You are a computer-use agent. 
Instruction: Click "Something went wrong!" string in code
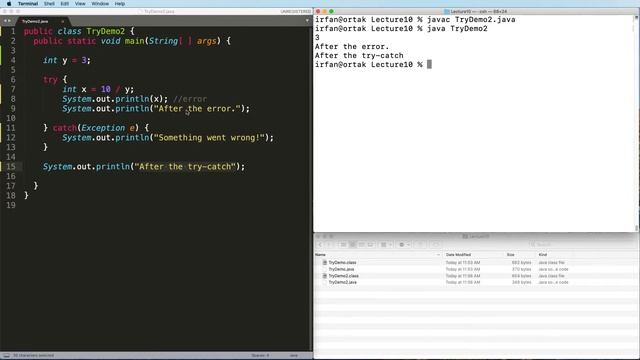point(209,138)
